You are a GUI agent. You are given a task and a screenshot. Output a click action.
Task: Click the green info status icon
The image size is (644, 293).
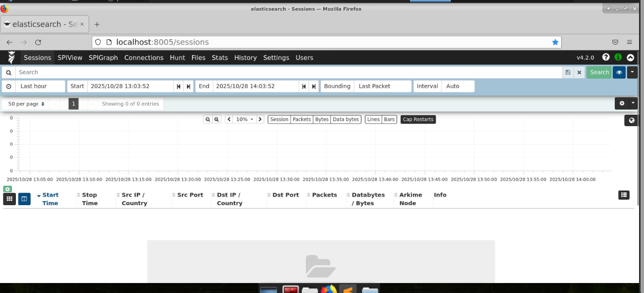(618, 58)
